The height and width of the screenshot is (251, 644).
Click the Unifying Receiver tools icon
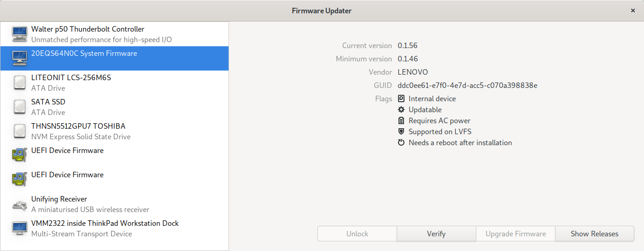click(19, 204)
